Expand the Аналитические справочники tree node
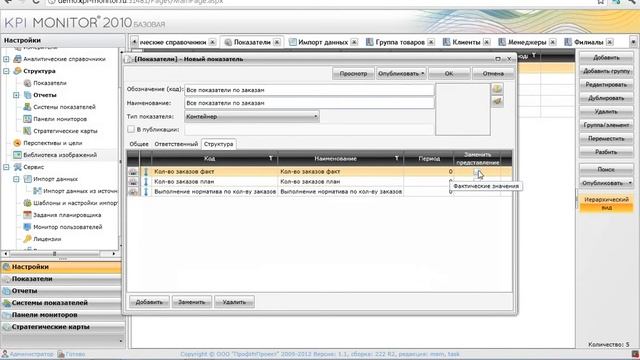The image size is (640, 360). tap(6, 59)
